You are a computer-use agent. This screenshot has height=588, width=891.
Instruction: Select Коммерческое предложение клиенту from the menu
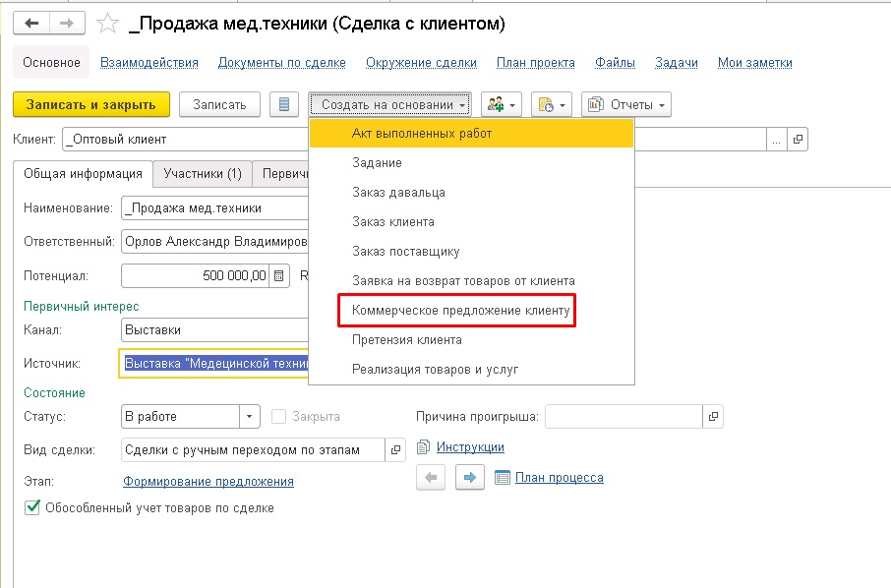click(459, 310)
